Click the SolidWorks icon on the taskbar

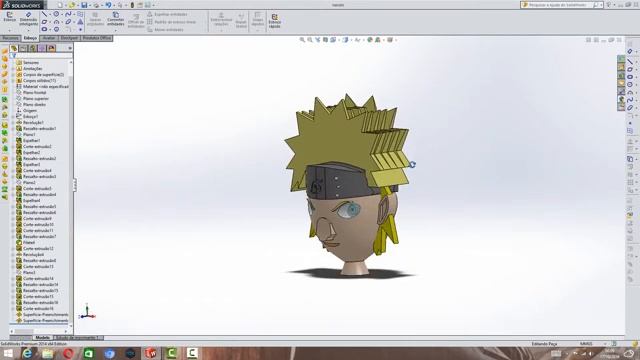(151, 353)
